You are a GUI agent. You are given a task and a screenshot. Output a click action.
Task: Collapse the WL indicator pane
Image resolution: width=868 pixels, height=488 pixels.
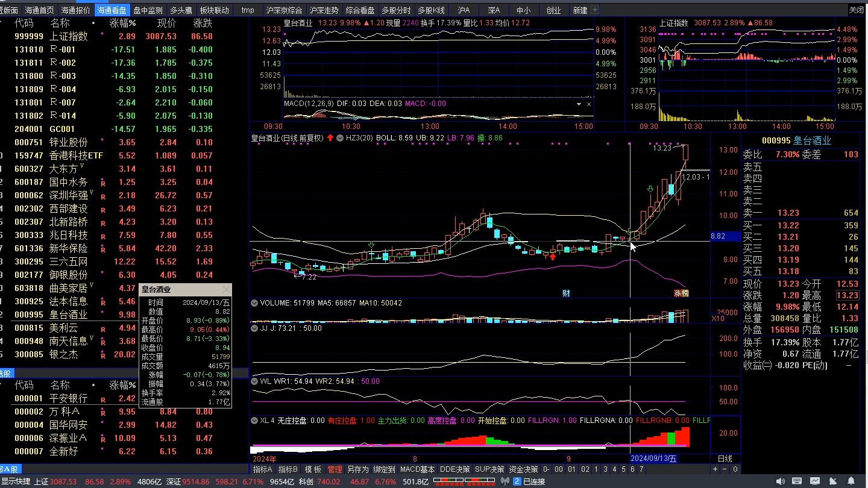click(254, 381)
